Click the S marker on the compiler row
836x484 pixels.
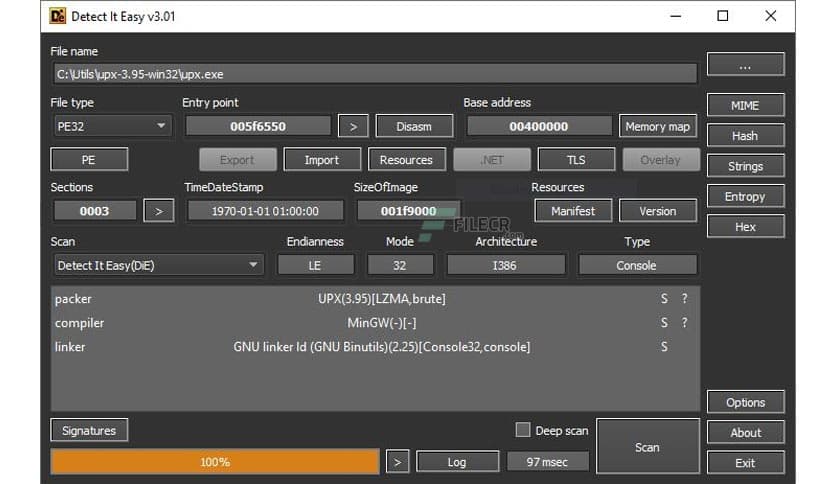[664, 322]
